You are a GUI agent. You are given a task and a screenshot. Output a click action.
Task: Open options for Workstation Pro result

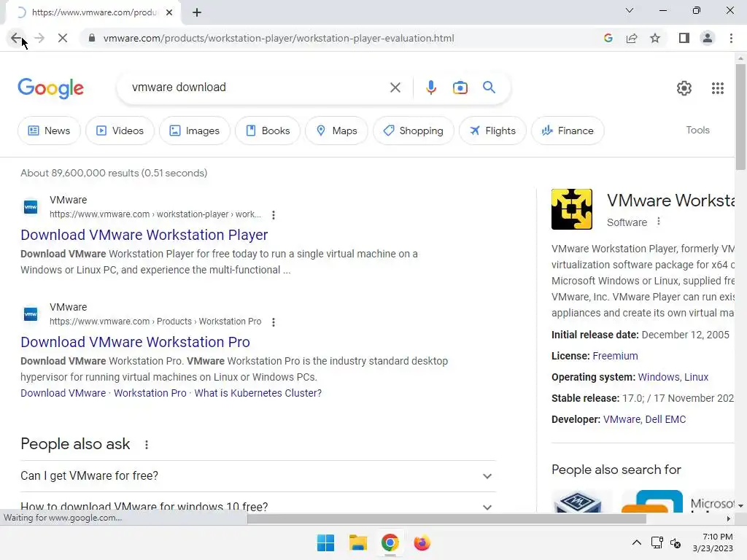click(274, 322)
